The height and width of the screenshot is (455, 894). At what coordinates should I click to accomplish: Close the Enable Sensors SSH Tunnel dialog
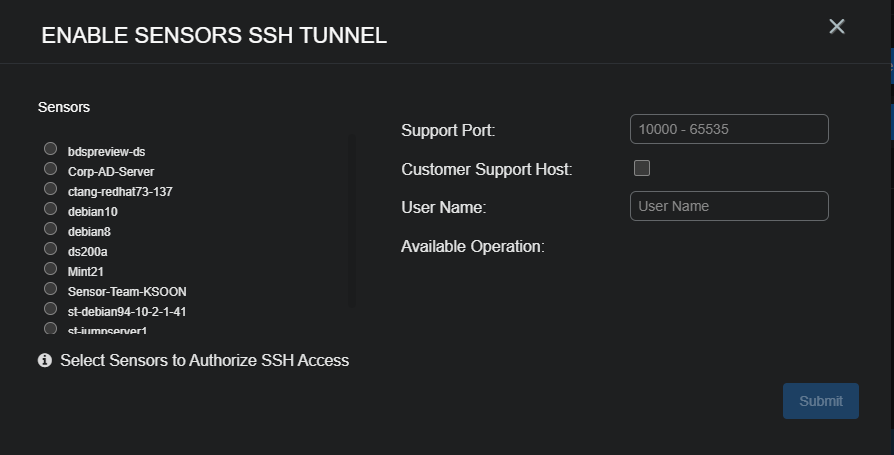tap(837, 27)
